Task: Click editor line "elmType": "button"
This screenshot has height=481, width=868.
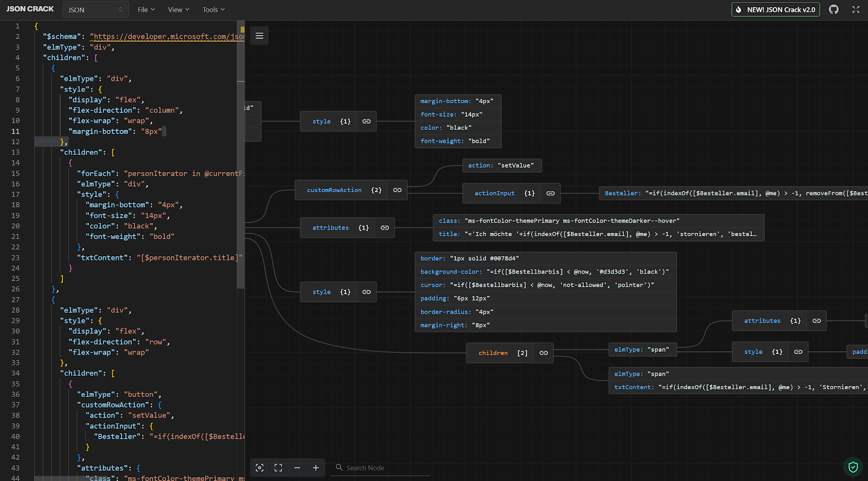Action: coord(119,395)
